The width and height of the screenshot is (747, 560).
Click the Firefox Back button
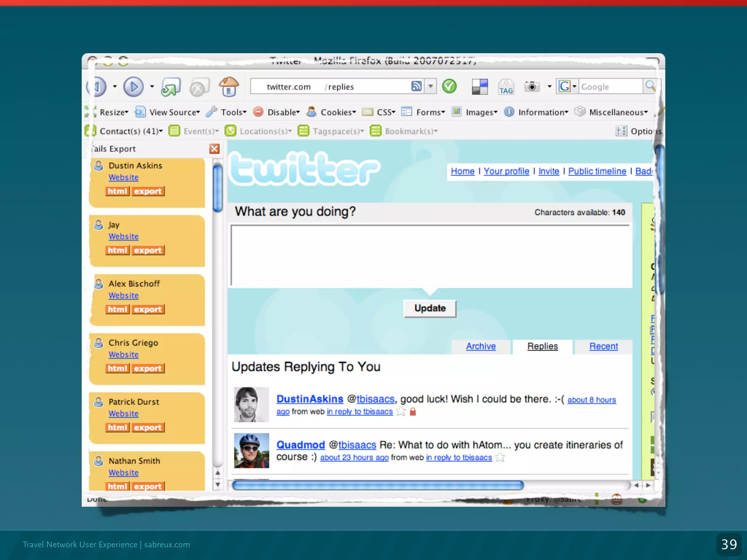[97, 87]
